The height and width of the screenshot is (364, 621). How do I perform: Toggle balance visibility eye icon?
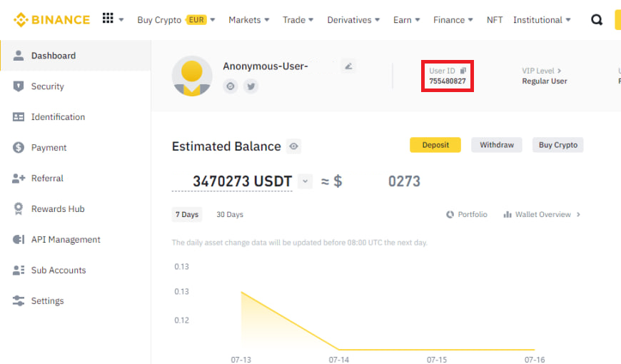click(293, 146)
